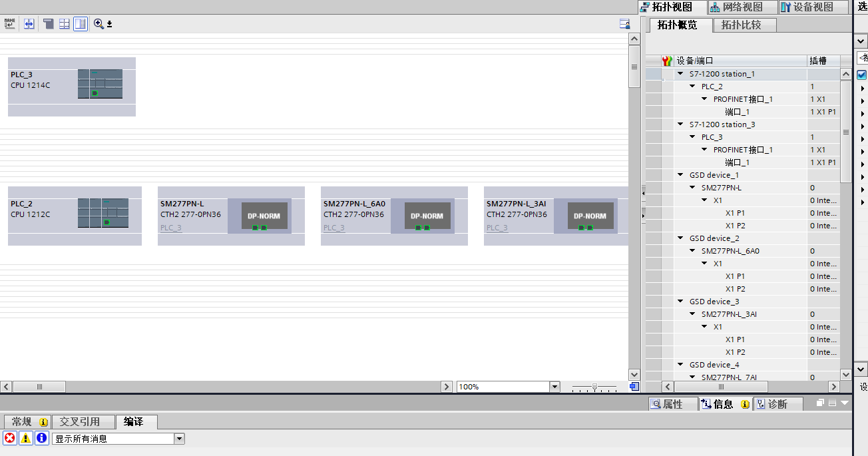Click the table-with-person icon at top right of canvas
The image size is (868, 456).
[624, 24]
